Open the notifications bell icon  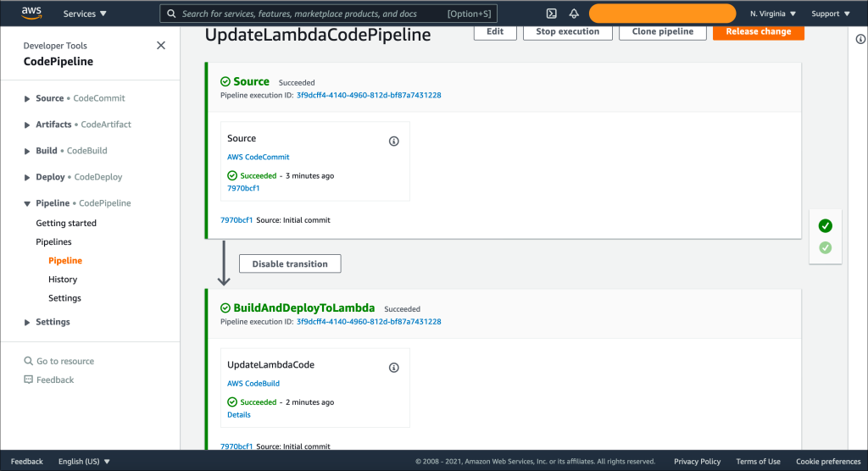click(x=574, y=14)
